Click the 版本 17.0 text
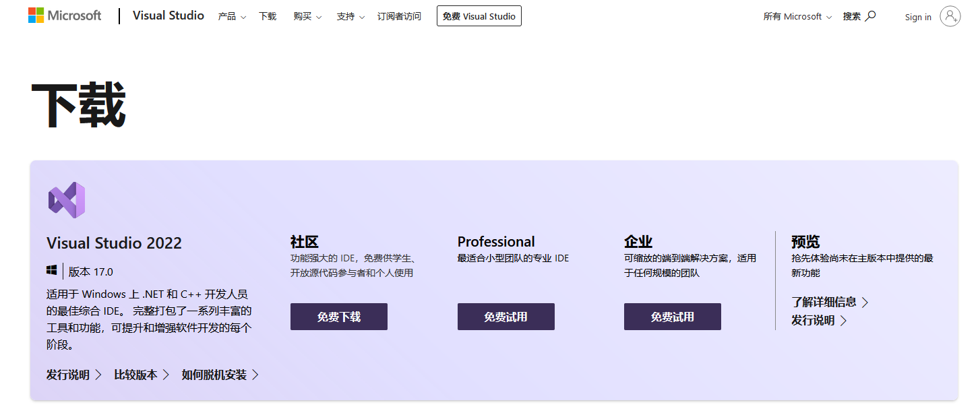This screenshot has width=980, height=413. (x=91, y=272)
